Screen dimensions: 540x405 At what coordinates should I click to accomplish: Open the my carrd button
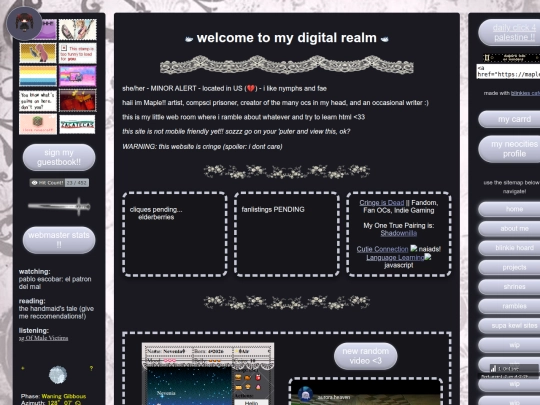pyautogui.click(x=509, y=119)
